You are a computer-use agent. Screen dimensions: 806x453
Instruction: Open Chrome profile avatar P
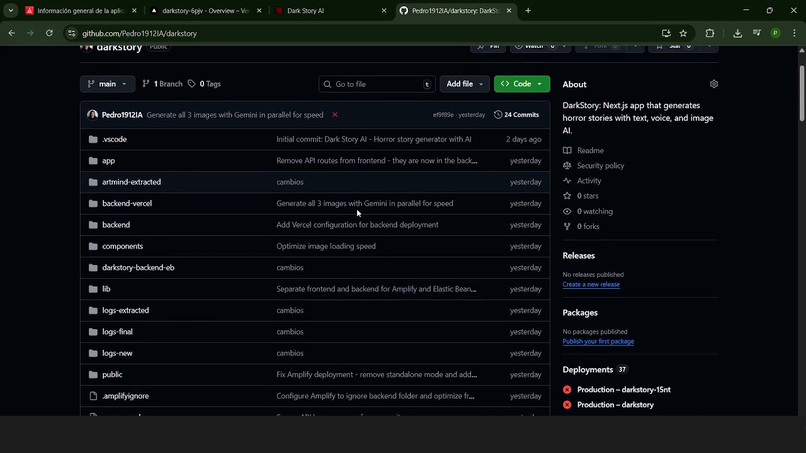coord(776,33)
